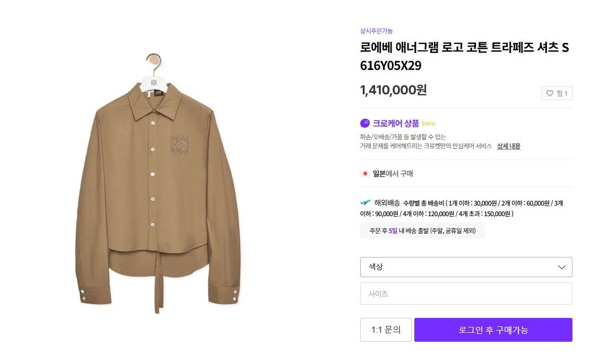Click the 1,410,000원 price text

[393, 90]
